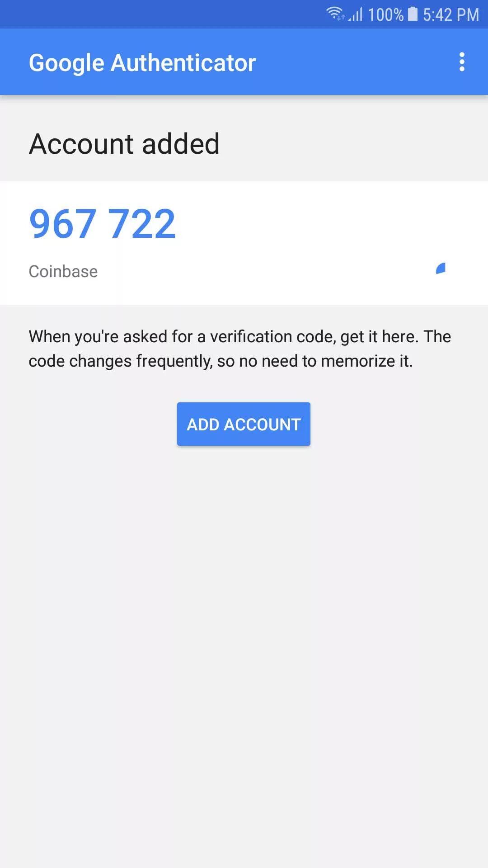The image size is (488, 868).
Task: Tap the Coinbase account label
Action: click(63, 271)
